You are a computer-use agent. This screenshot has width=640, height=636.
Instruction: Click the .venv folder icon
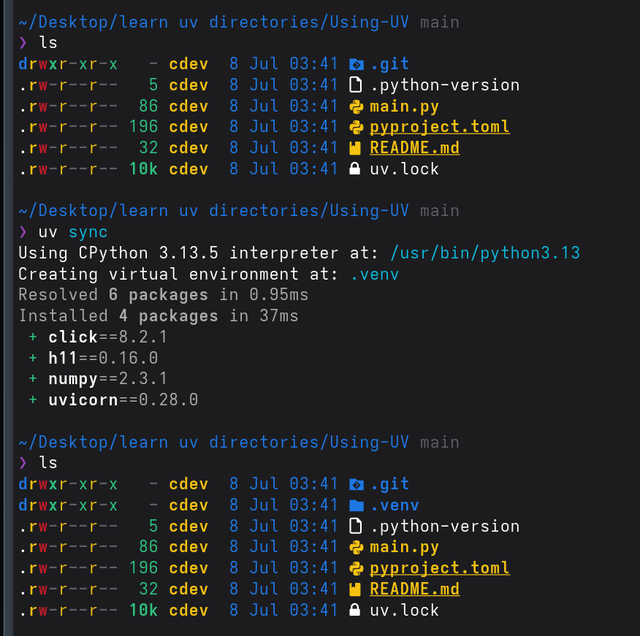point(356,506)
